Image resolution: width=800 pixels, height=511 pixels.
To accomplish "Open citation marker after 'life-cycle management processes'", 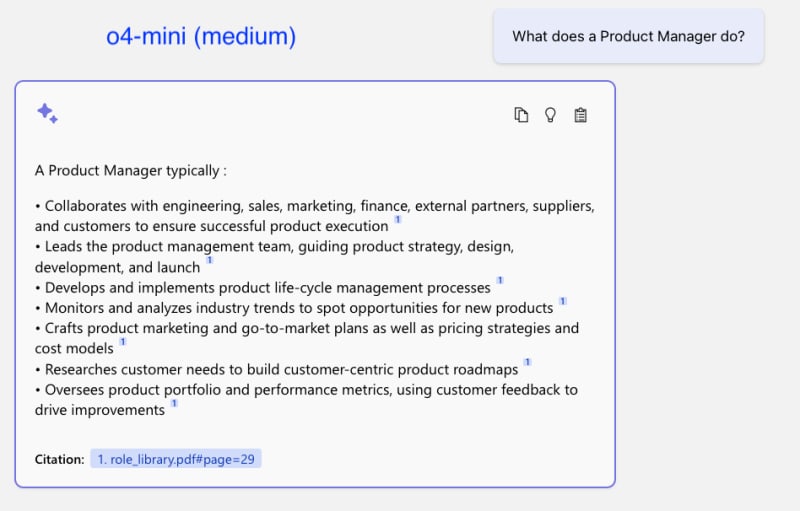I will click(500, 280).
